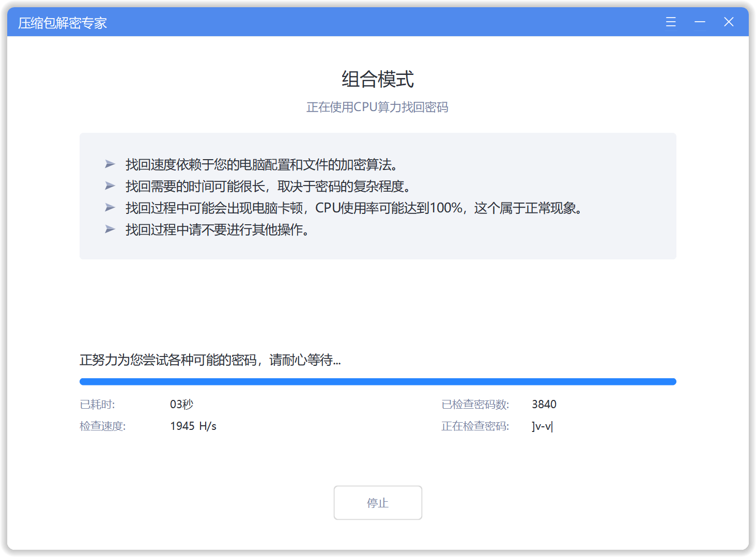Viewport: 756px width, 557px height.
Task: Click the tip about 加密算法 recovery speed
Action: tap(261, 165)
